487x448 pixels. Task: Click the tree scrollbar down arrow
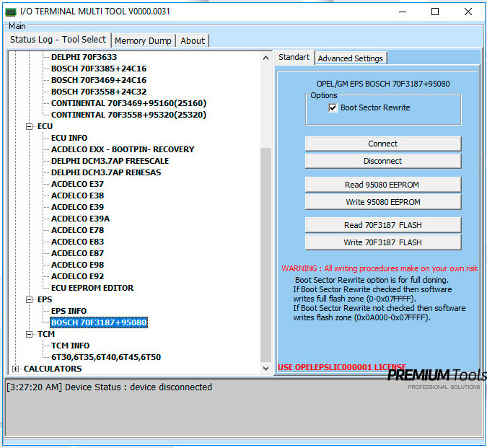[266, 369]
